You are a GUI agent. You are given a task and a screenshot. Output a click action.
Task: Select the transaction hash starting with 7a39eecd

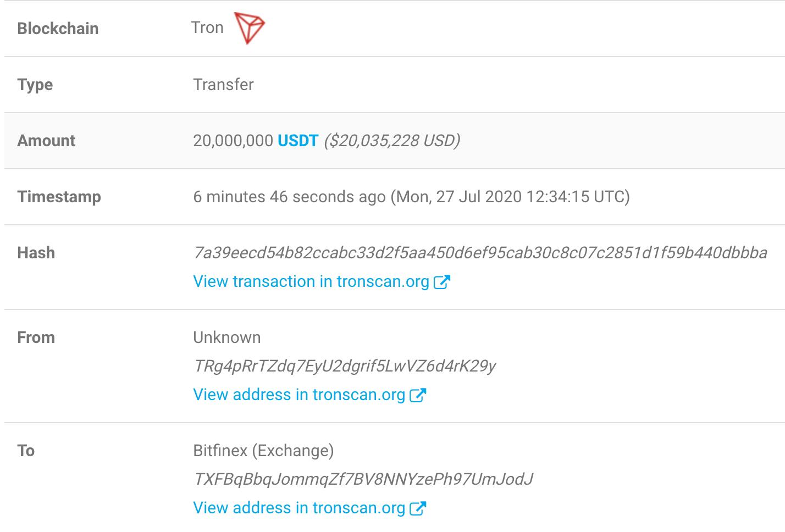pyautogui.click(x=481, y=254)
